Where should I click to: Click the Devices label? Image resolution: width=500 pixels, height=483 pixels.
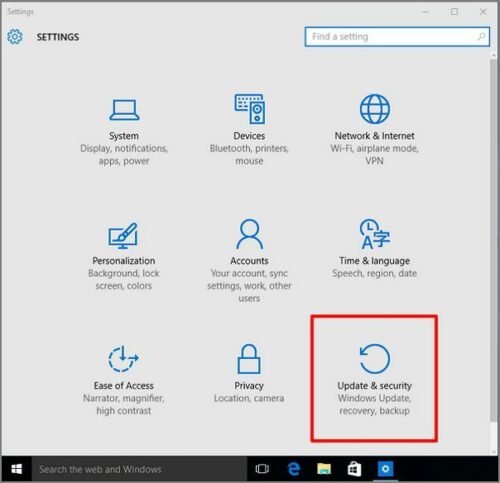249,136
